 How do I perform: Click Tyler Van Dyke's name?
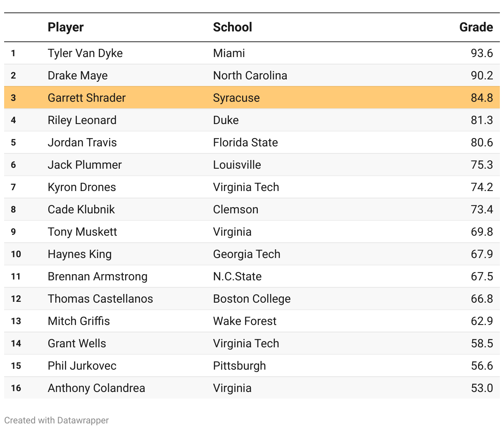85,53
